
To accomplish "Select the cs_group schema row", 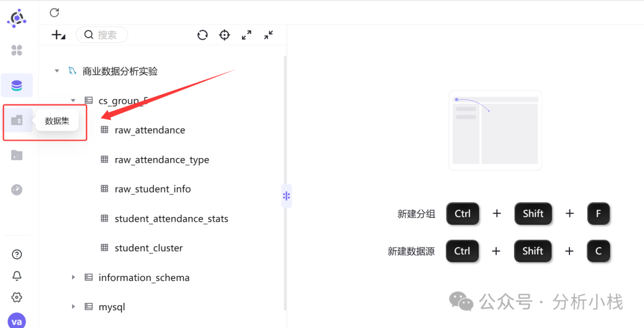I will 123,101.
